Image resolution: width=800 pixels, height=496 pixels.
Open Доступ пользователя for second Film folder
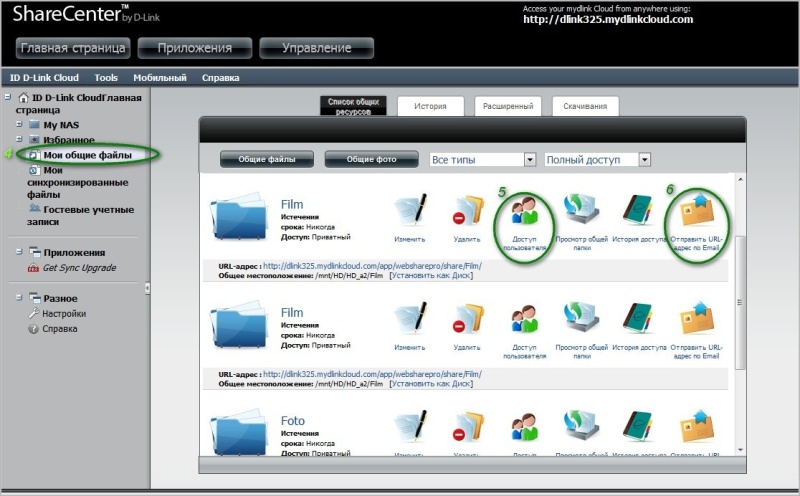coord(524,319)
